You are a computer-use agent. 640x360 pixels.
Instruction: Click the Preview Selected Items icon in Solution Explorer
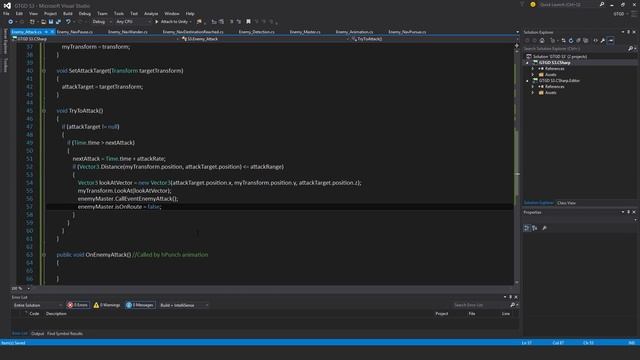coord(611,40)
